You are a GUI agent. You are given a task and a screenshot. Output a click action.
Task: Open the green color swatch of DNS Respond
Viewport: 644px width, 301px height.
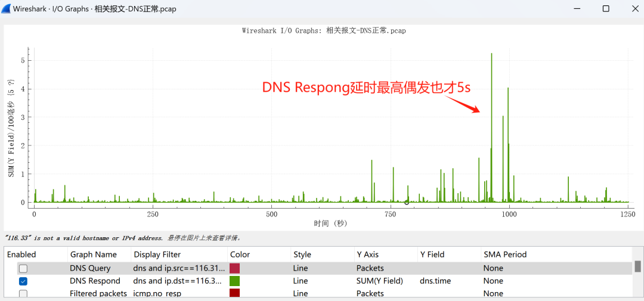pos(234,281)
